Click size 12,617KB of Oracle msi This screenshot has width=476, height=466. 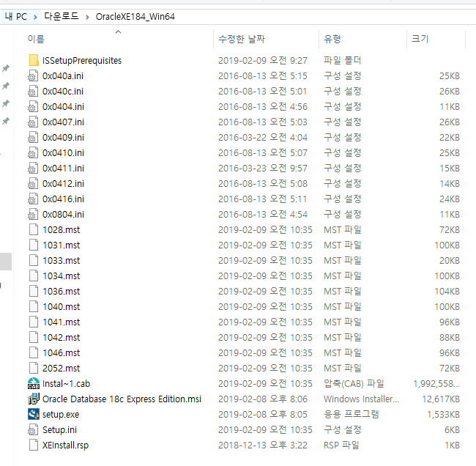click(x=441, y=399)
